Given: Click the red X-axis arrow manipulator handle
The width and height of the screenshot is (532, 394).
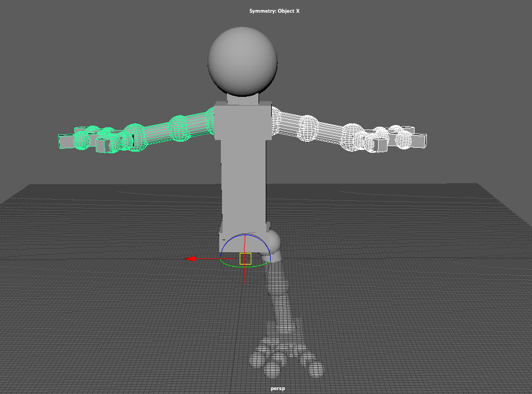Looking at the screenshot, I should coord(190,259).
